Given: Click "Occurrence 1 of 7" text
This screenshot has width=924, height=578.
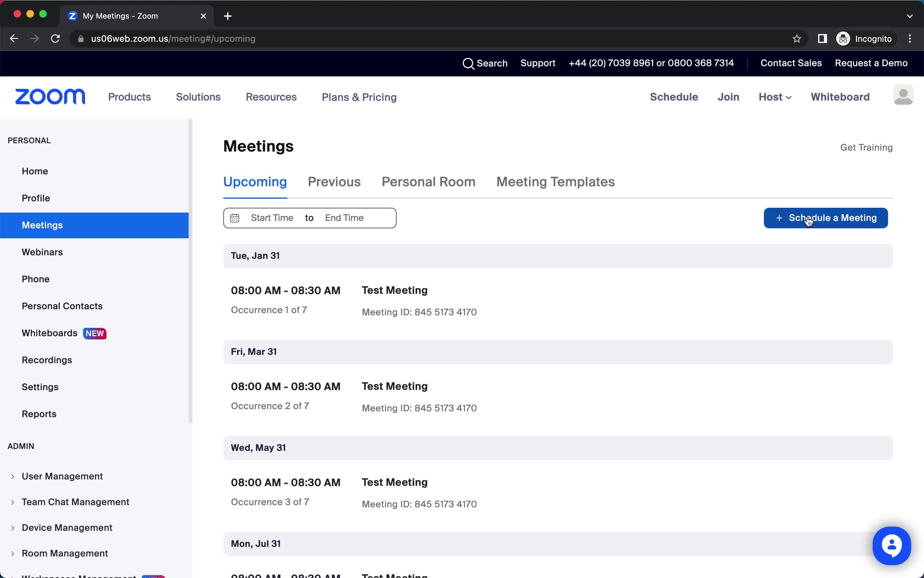Looking at the screenshot, I should coord(269,310).
